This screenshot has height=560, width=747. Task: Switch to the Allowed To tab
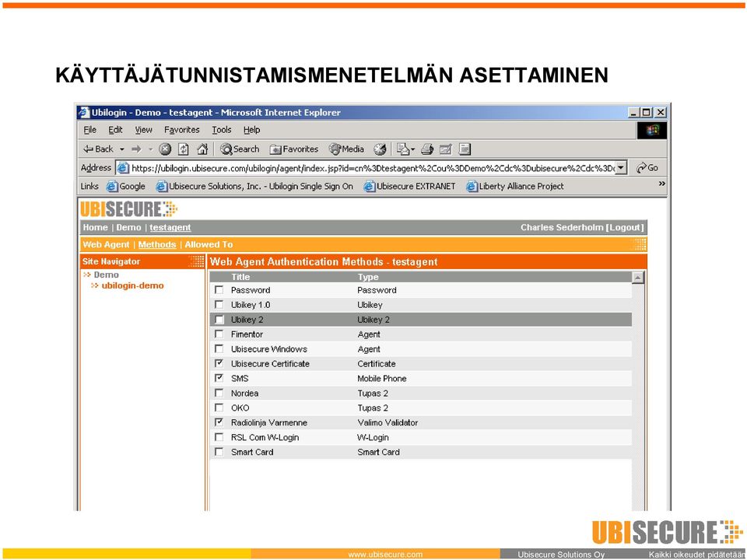[209, 244]
